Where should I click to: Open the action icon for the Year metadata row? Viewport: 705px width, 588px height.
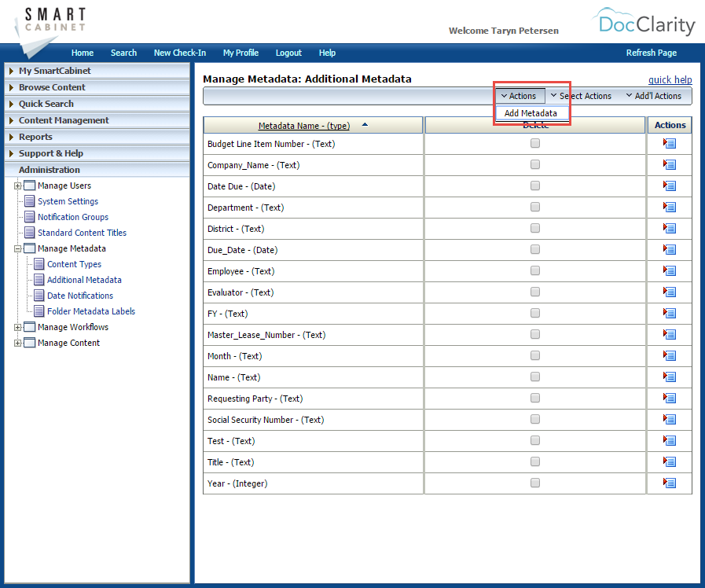pyautogui.click(x=669, y=483)
